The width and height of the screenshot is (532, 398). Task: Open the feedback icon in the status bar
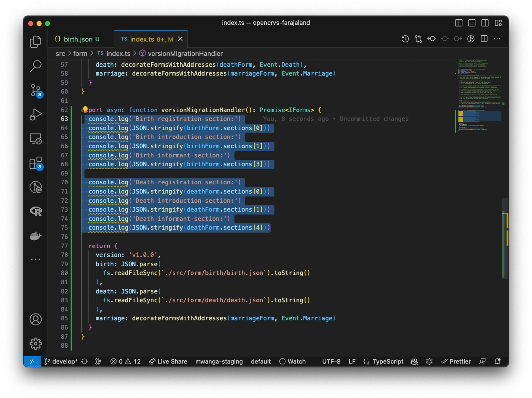pyautogui.click(x=482, y=361)
